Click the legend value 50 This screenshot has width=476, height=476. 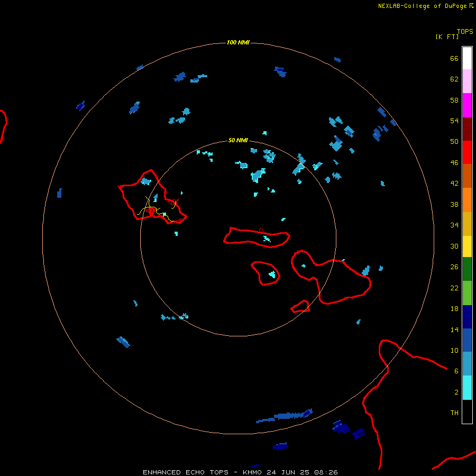pos(454,142)
